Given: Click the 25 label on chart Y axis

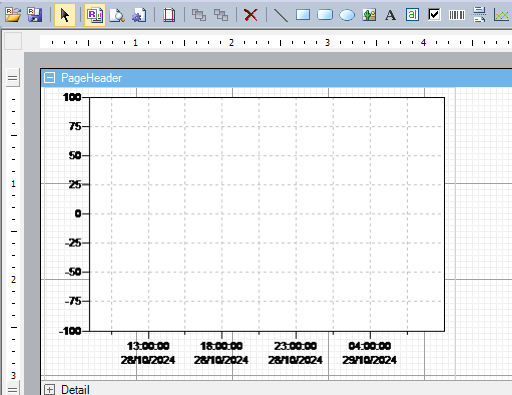Looking at the screenshot, I should click(x=75, y=184).
